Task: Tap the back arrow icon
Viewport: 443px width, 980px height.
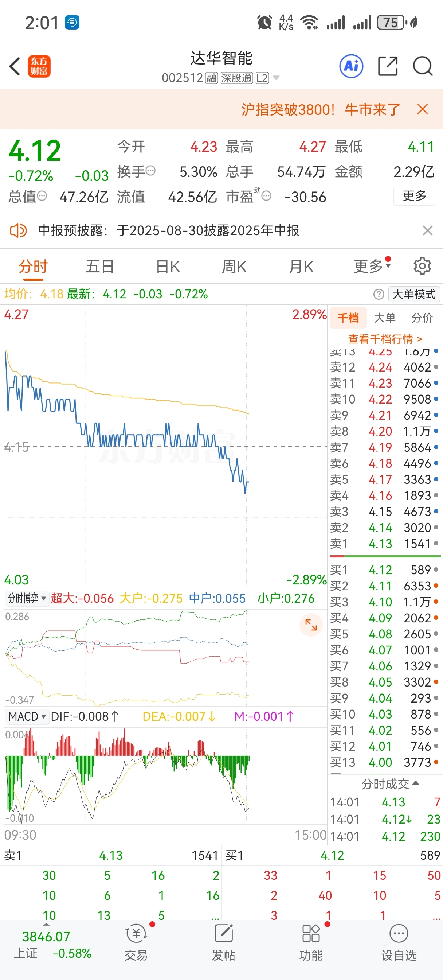Action: click(15, 67)
